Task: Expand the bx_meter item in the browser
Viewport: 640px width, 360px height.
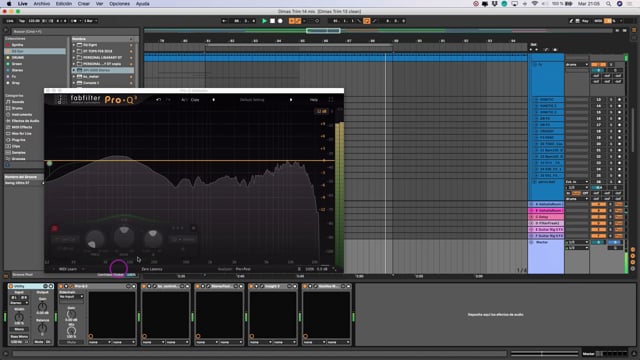Action: (74, 77)
